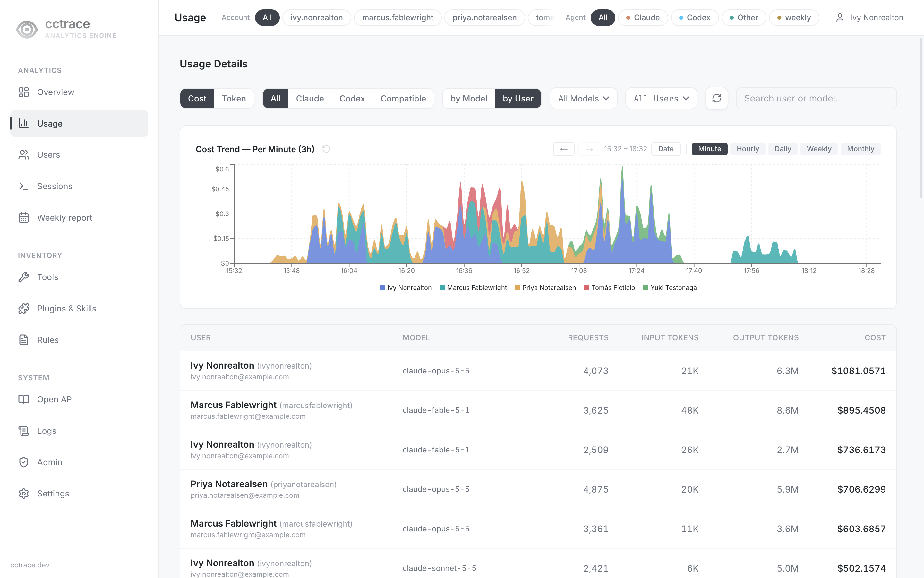Open the Tools wrench icon
Screen dimensions: 924x578
click(24, 277)
